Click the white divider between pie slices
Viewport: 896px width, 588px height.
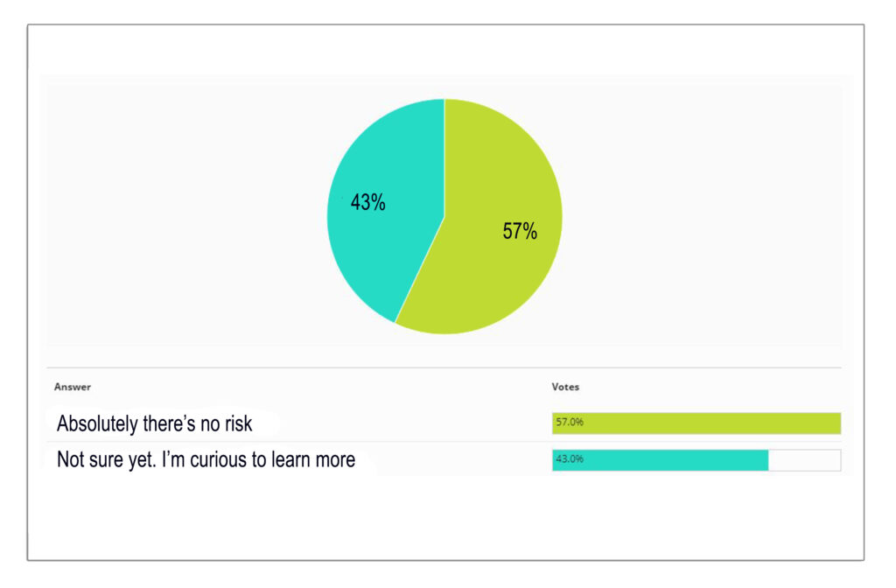(x=420, y=269)
